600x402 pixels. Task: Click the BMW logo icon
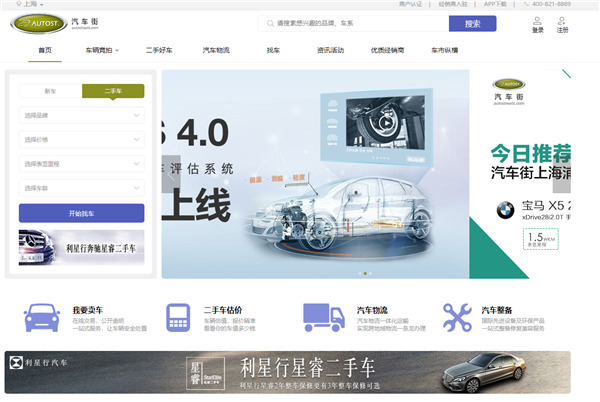(x=505, y=210)
